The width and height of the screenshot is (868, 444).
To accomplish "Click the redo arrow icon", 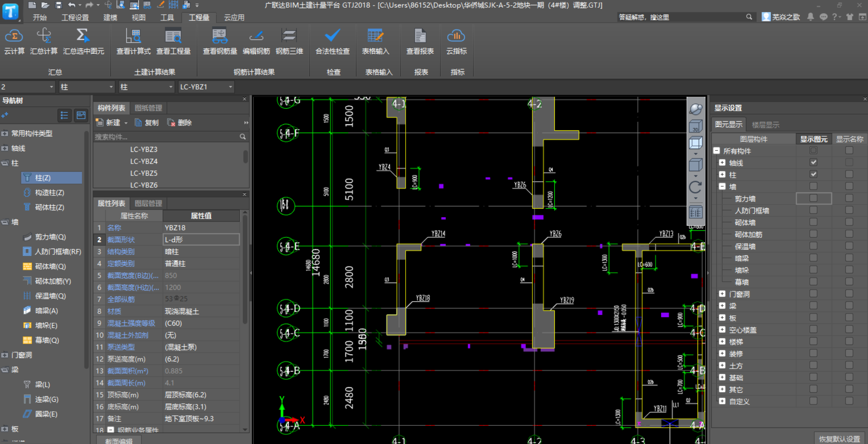I will click(x=89, y=5).
